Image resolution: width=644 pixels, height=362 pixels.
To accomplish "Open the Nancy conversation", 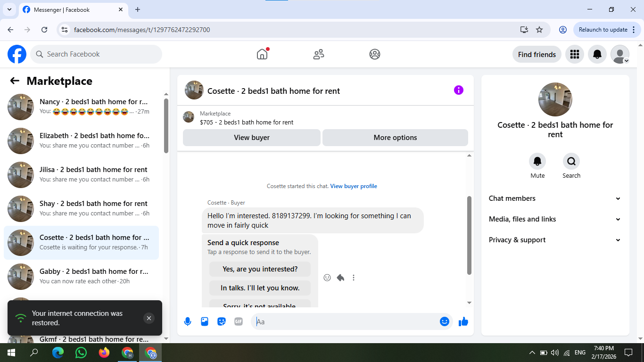I will tap(81, 107).
